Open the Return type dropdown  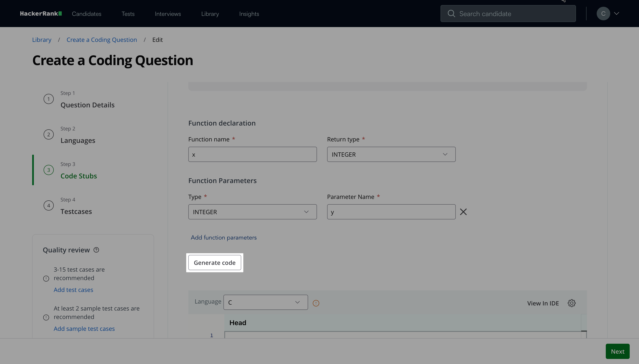[x=391, y=154]
